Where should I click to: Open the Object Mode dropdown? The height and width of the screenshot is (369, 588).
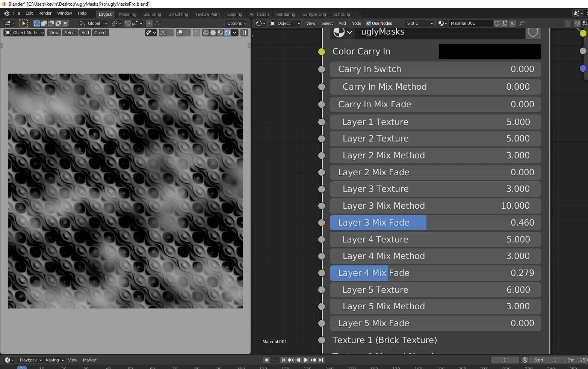click(24, 33)
